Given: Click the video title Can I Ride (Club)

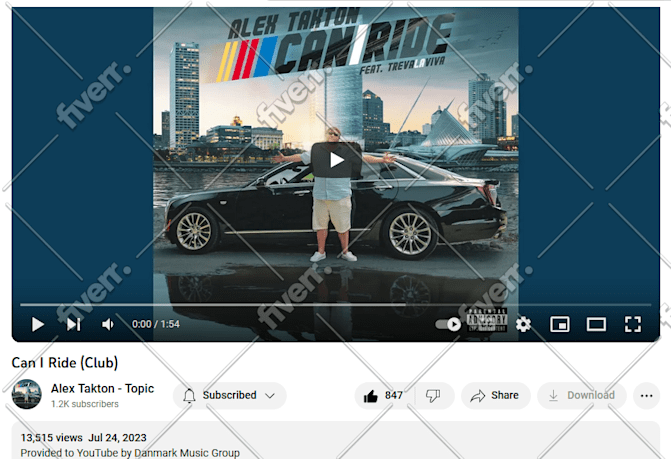Looking at the screenshot, I should coord(65,363).
